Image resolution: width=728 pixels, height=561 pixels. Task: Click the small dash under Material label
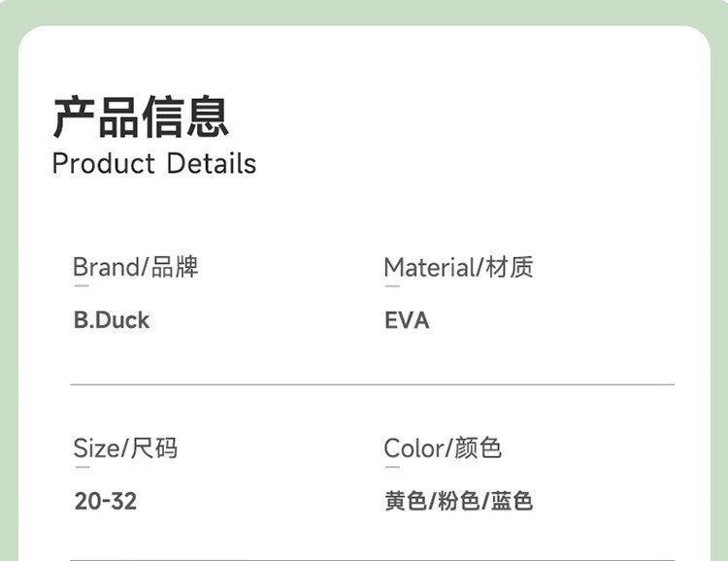click(x=392, y=285)
